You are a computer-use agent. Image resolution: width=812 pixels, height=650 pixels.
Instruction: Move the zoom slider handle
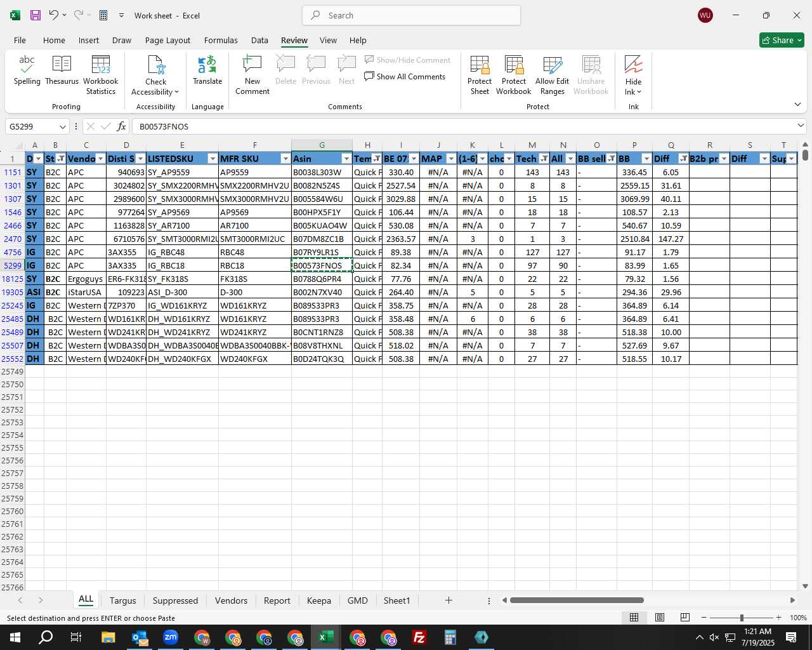coord(742,618)
